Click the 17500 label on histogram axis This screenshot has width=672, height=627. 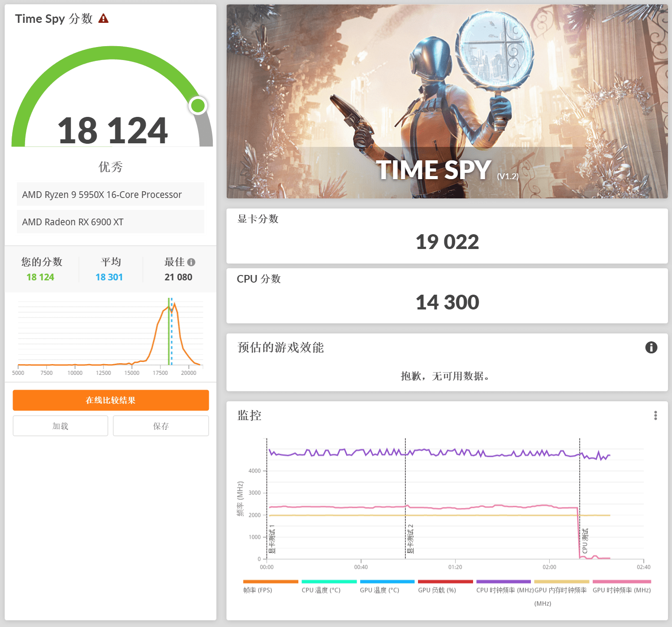pos(160,373)
